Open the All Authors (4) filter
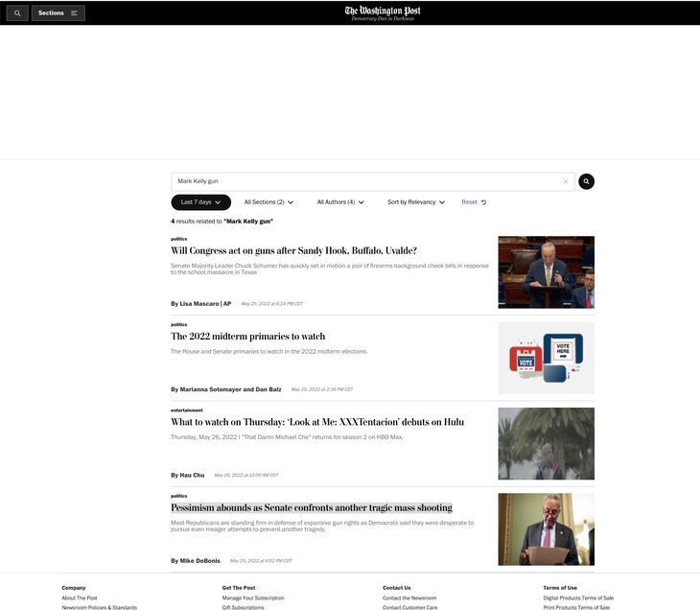This screenshot has width=700, height=610. pyautogui.click(x=340, y=202)
